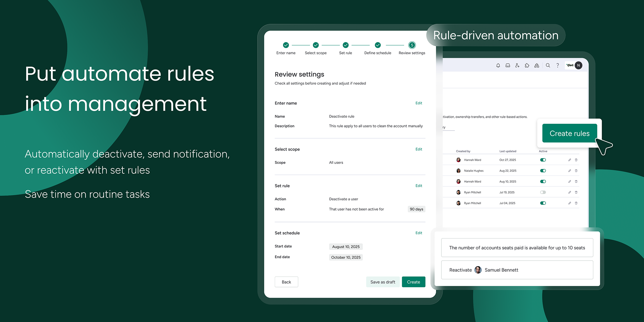Viewport: 644px width, 322px height.
Task: Click the search magnifier icon
Action: tap(548, 65)
